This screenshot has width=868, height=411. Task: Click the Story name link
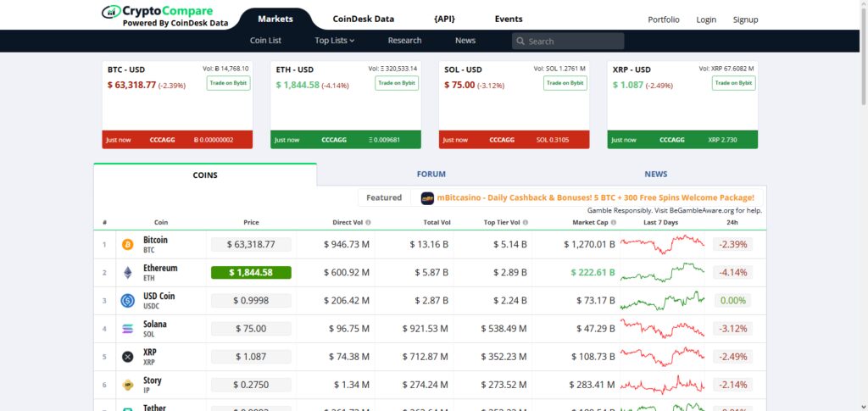click(153, 380)
